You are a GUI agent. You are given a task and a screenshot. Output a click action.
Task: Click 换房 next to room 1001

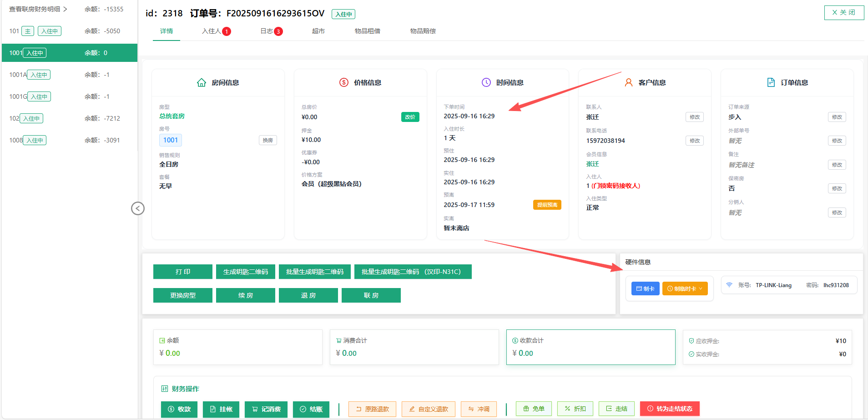click(267, 140)
